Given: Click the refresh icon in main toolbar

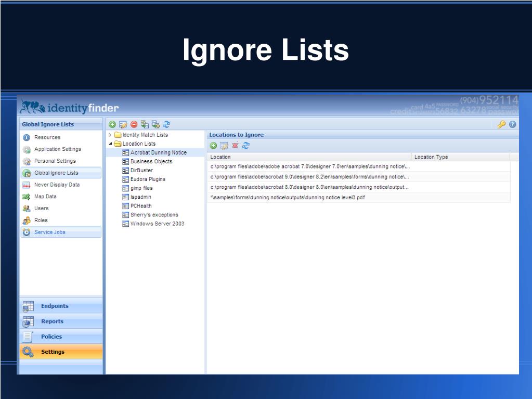Looking at the screenshot, I should tap(166, 124).
